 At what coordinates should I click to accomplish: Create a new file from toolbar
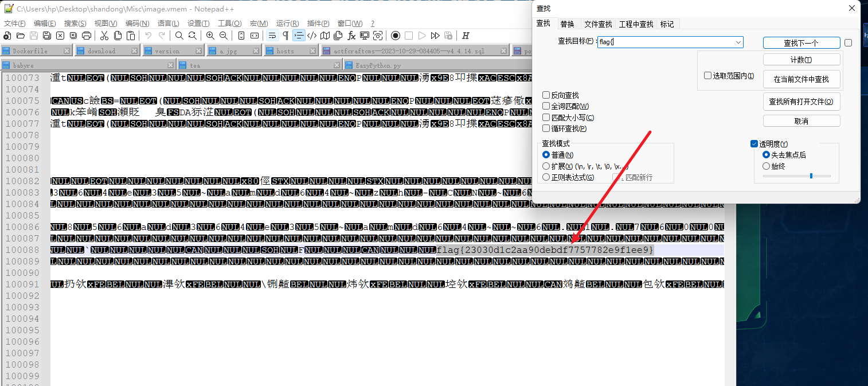coord(7,36)
